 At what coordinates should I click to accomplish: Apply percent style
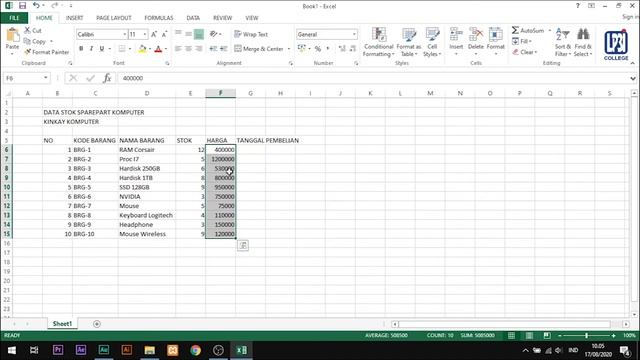tap(318, 49)
